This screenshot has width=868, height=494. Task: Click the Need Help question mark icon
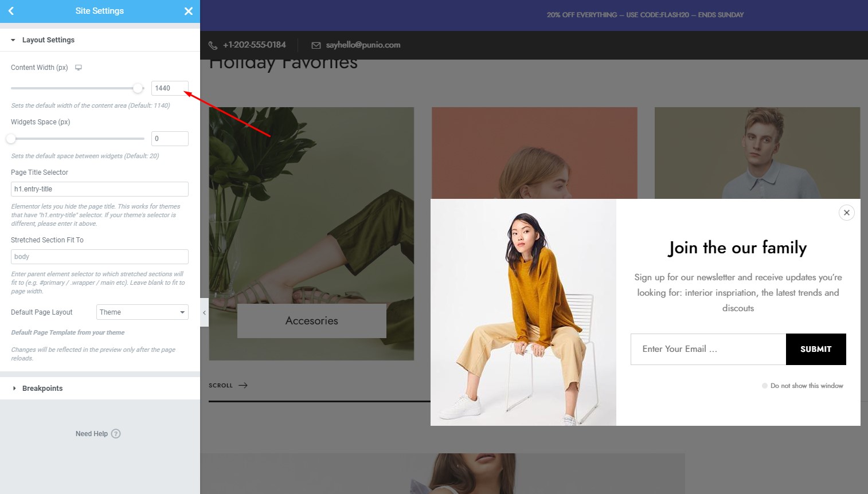pyautogui.click(x=116, y=434)
